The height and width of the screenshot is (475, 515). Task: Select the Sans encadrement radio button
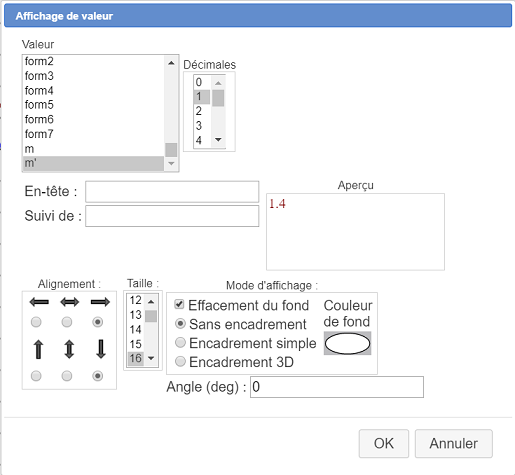[x=180, y=324]
